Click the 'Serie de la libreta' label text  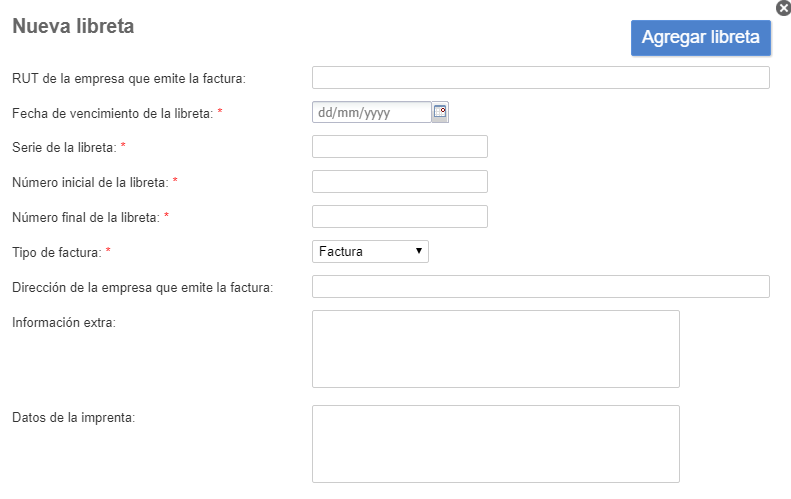(x=64, y=148)
